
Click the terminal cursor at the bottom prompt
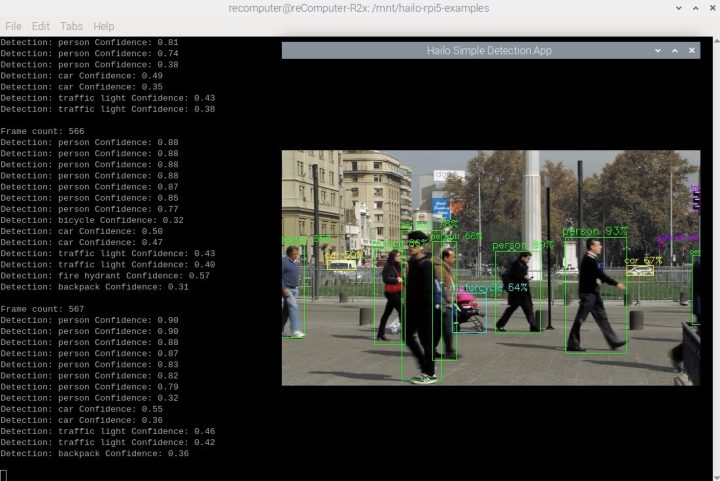click(x=4, y=474)
